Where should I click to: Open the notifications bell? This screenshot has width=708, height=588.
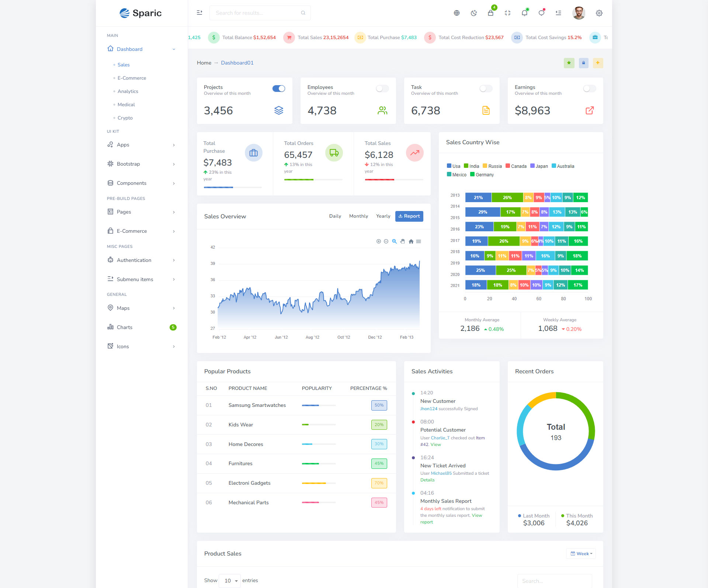click(x=524, y=13)
